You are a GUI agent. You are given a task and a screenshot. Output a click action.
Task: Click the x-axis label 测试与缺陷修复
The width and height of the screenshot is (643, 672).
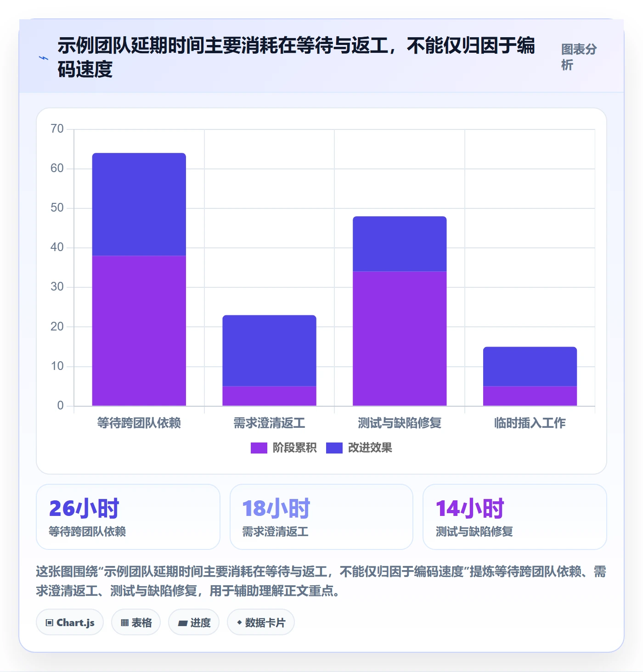coord(400,423)
